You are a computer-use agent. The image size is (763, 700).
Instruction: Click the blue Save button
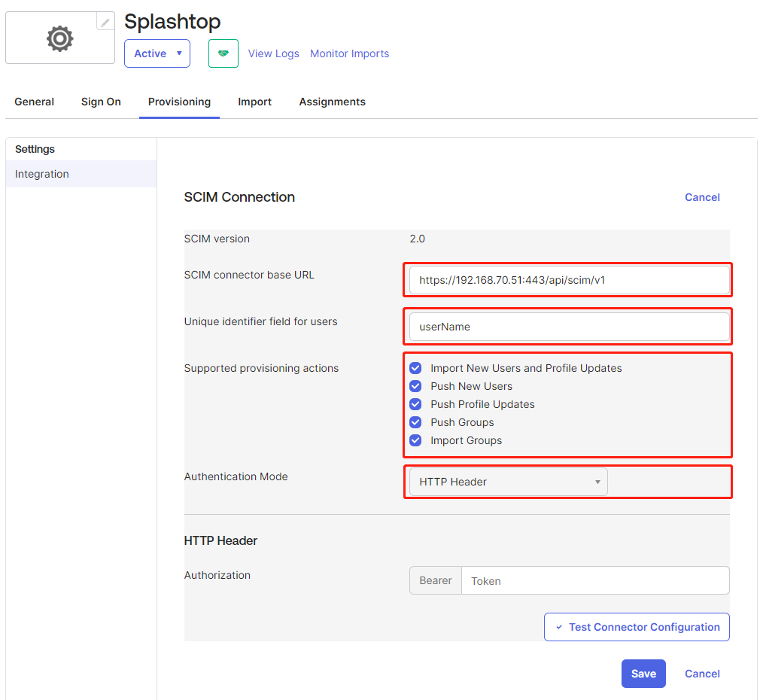pos(643,674)
